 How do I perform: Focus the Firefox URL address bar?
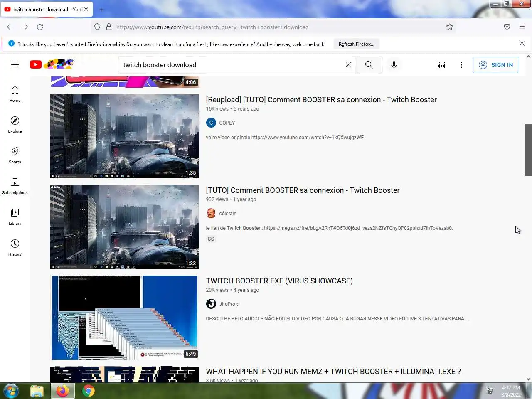pos(273,27)
